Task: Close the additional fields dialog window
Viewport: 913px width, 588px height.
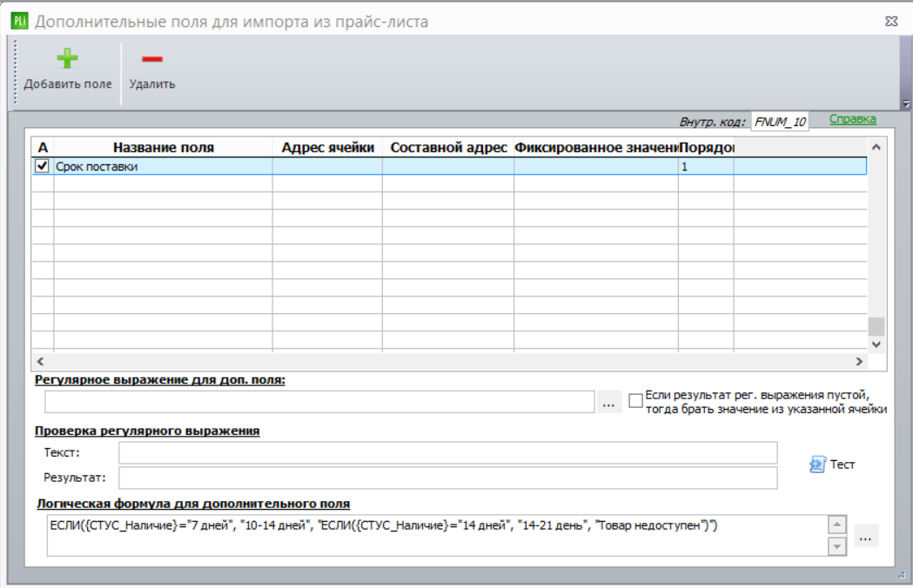Action: click(891, 22)
